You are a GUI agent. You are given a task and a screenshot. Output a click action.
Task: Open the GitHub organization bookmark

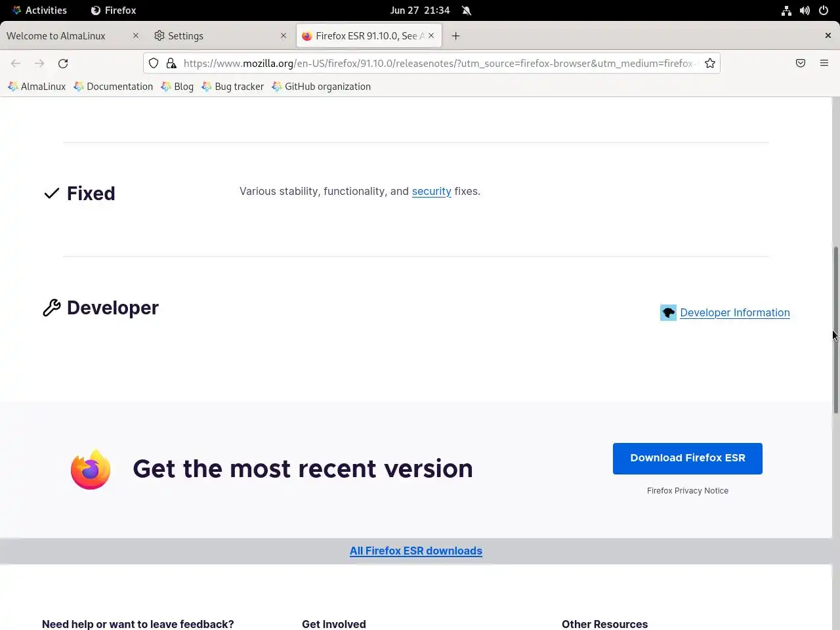point(322,87)
